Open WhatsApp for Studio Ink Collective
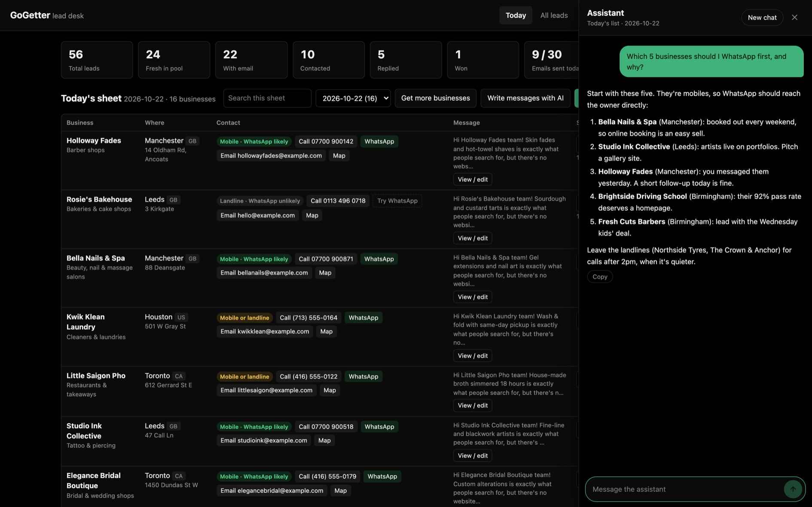 coord(379,427)
